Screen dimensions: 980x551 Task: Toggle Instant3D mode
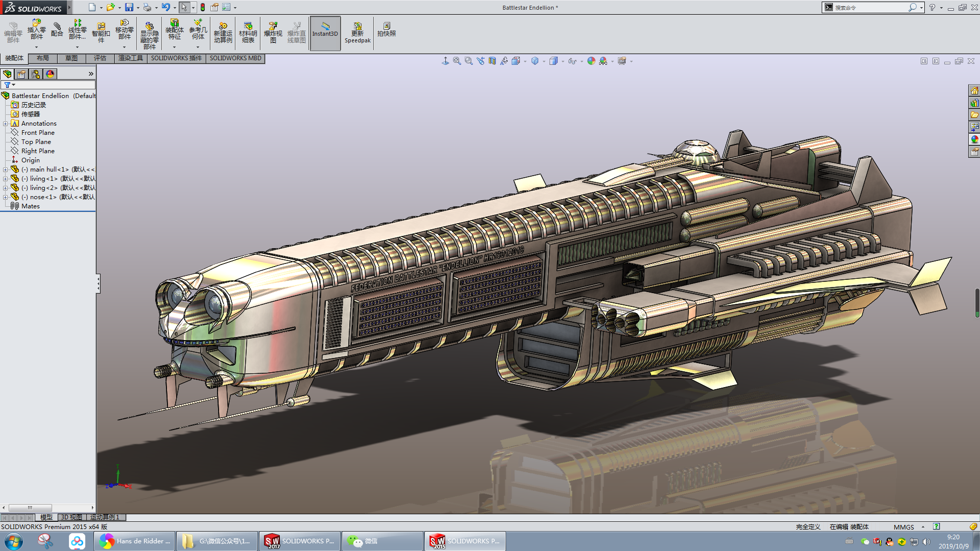point(325,33)
